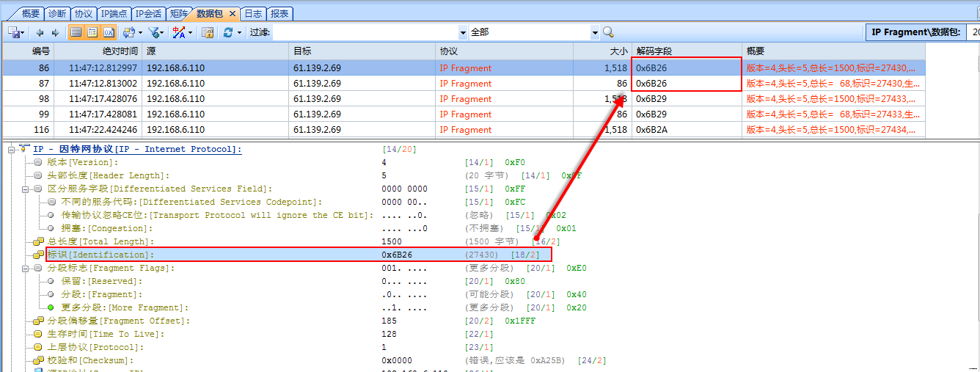
Task: Click the refresh icon in toolbar
Action: click(228, 32)
